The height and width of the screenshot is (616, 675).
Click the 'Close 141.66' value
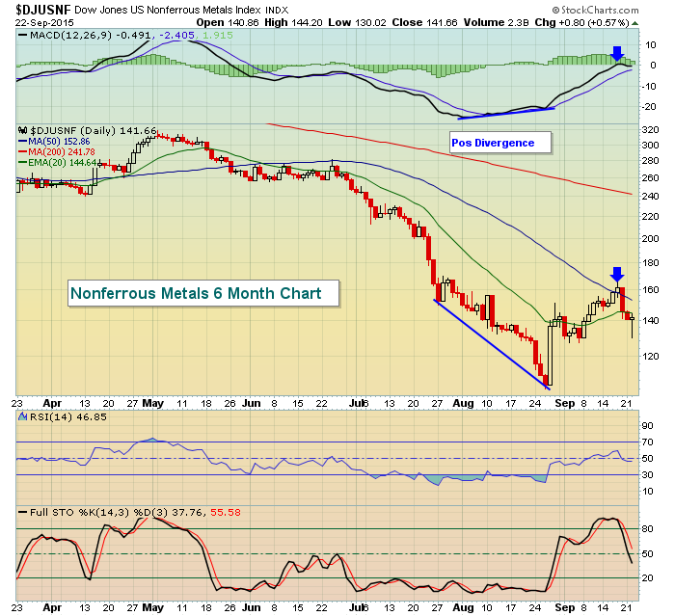pyautogui.click(x=424, y=23)
